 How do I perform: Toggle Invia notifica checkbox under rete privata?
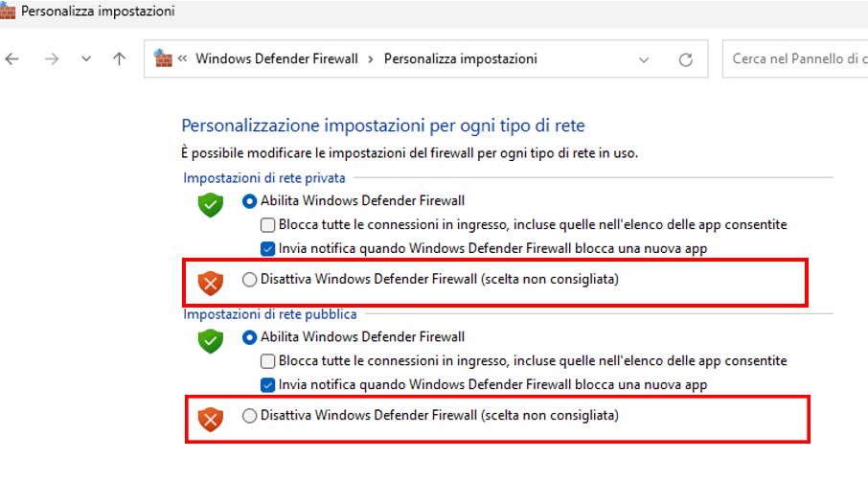268,248
